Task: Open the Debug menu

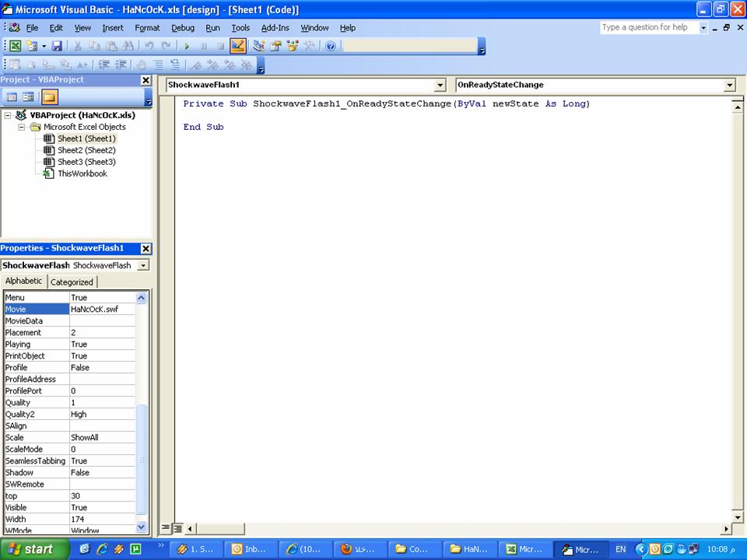Action: click(x=183, y=28)
